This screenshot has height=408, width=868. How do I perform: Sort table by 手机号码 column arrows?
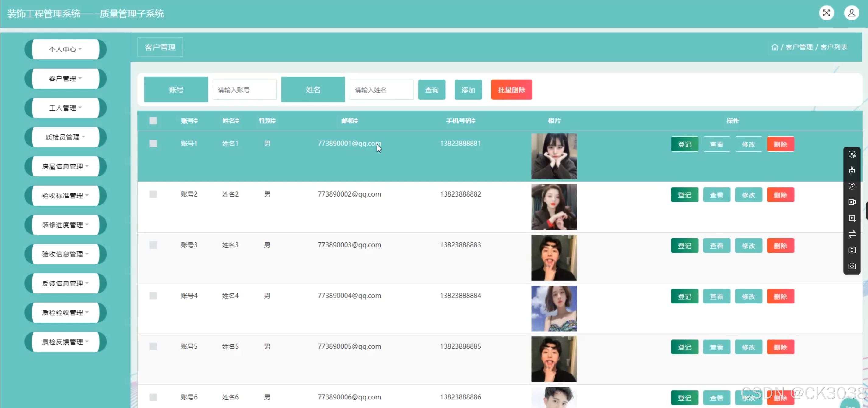point(473,121)
